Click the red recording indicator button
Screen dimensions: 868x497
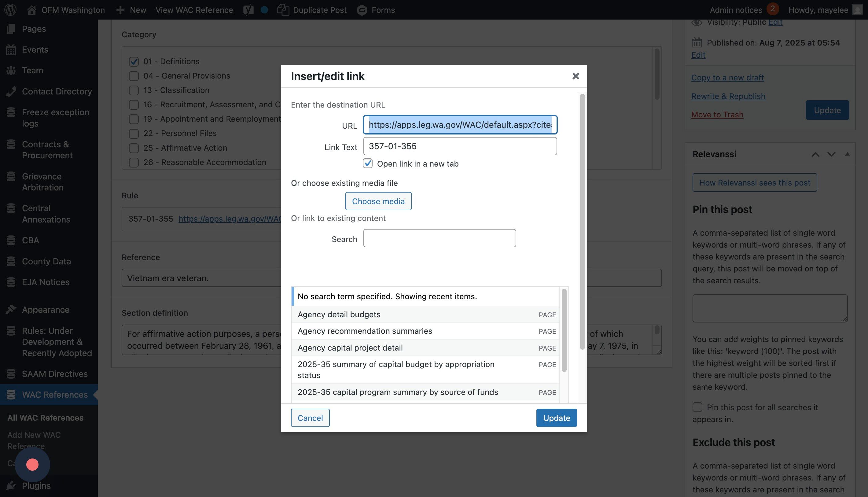click(x=32, y=465)
